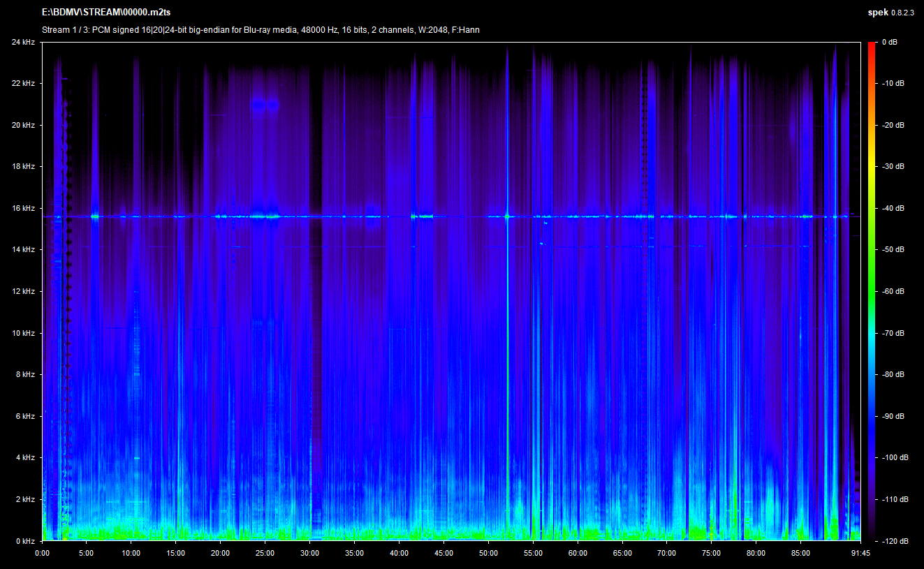Click the -60 dB label beside color bar
Image resolution: width=924 pixels, height=569 pixels.
(x=893, y=292)
